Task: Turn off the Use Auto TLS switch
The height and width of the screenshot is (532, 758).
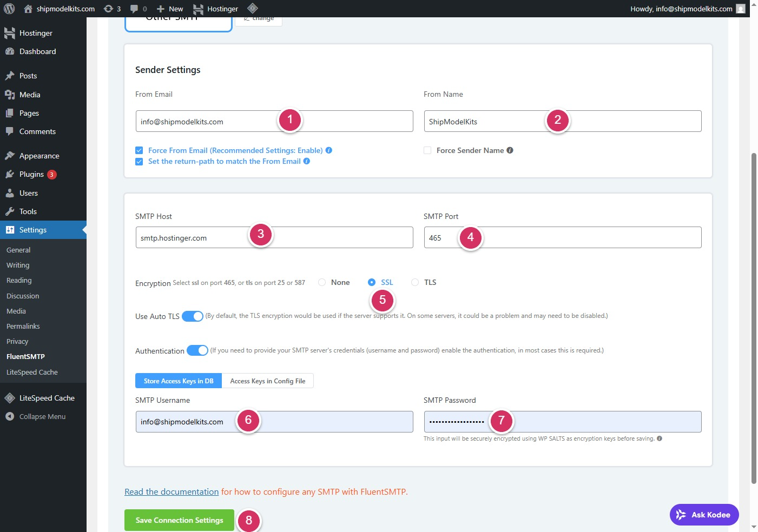Action: (x=193, y=316)
